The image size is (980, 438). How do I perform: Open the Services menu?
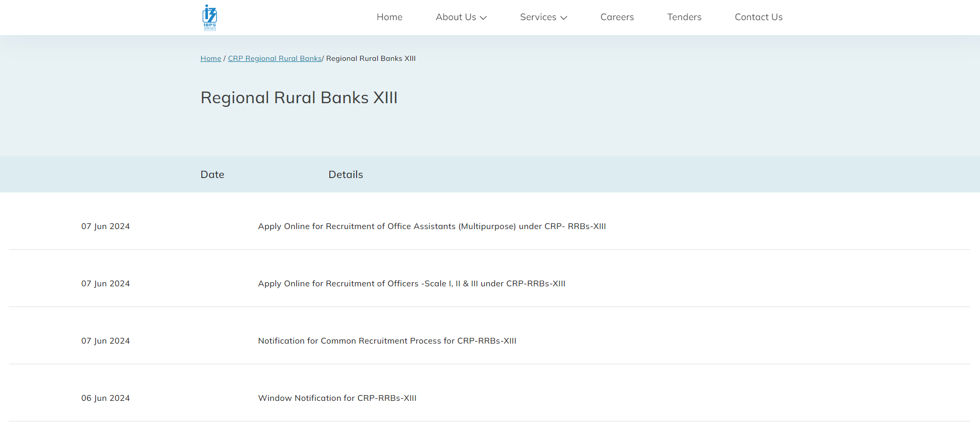[538, 17]
